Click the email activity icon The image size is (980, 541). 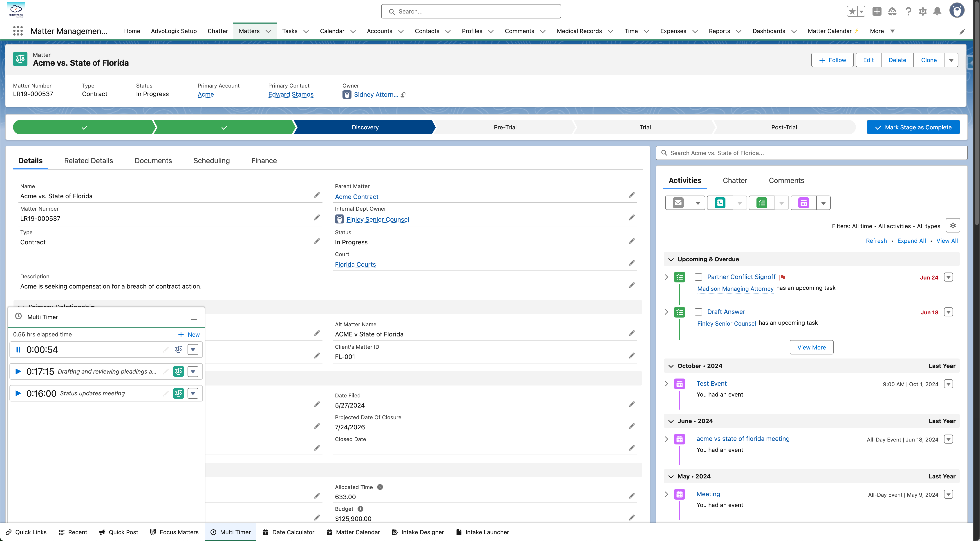(678, 203)
